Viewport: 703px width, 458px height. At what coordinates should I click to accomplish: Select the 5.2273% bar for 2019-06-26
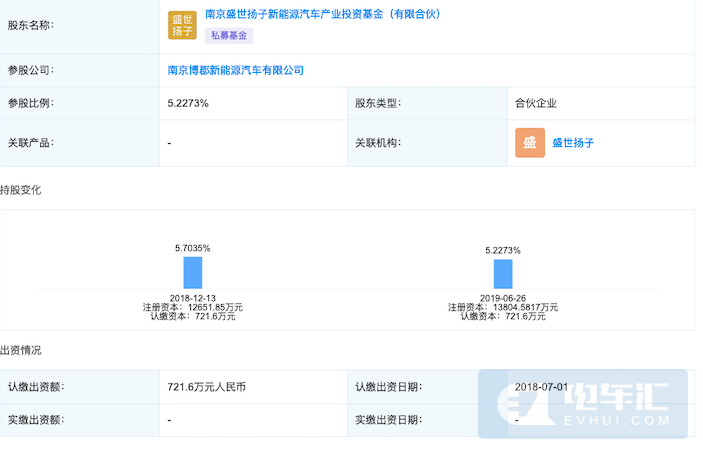coord(503,274)
